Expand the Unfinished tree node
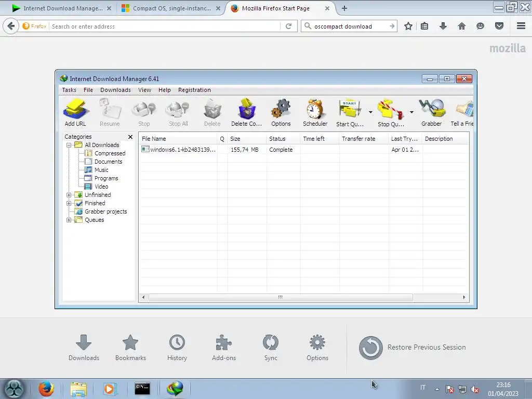The width and height of the screenshot is (532, 399). pyautogui.click(x=69, y=195)
